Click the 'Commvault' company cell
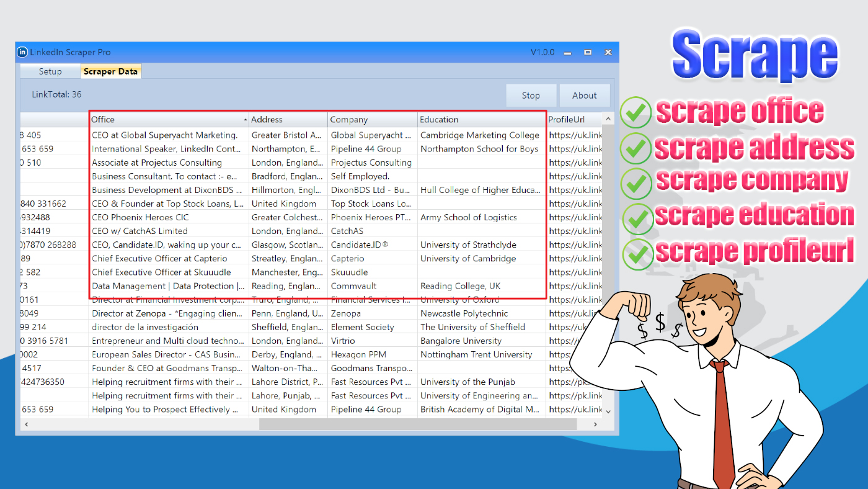The image size is (868, 489). click(373, 286)
